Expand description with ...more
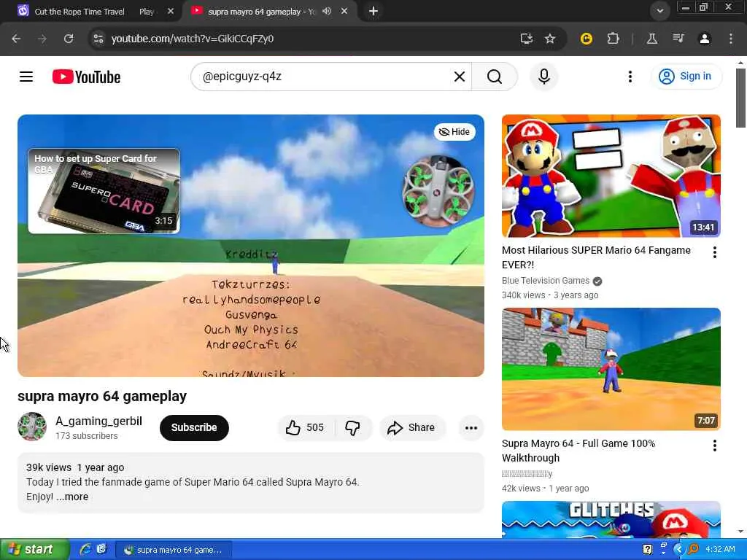 click(72, 497)
